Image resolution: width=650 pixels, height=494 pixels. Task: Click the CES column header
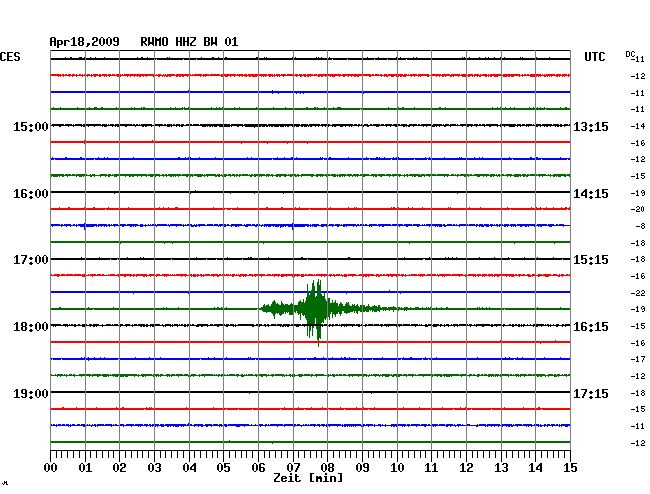click(10, 57)
